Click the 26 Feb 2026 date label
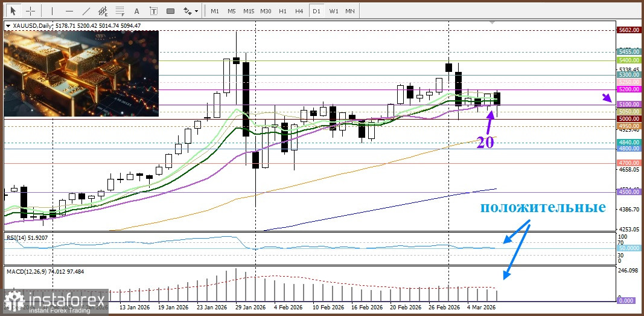The width and height of the screenshot is (644, 316). (x=445, y=308)
